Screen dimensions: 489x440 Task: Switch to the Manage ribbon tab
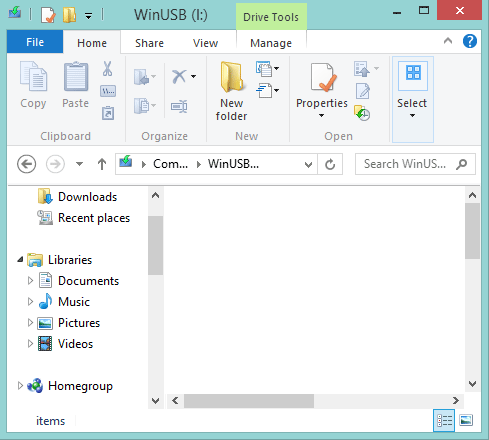271,43
